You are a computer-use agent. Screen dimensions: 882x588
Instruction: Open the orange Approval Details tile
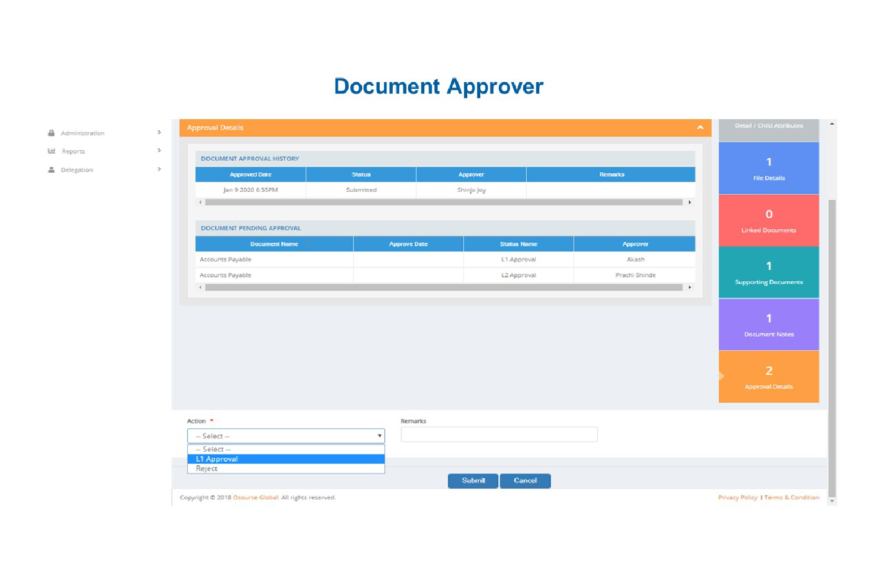(x=769, y=377)
